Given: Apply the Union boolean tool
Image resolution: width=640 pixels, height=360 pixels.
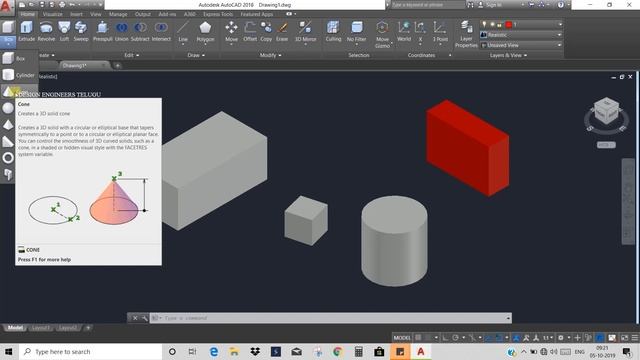Looking at the screenshot, I should point(121,31).
